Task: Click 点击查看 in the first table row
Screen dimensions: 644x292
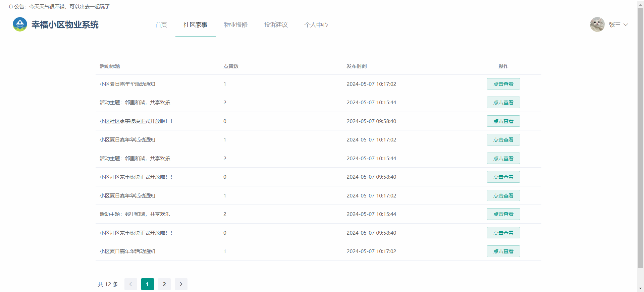Action: click(503, 84)
